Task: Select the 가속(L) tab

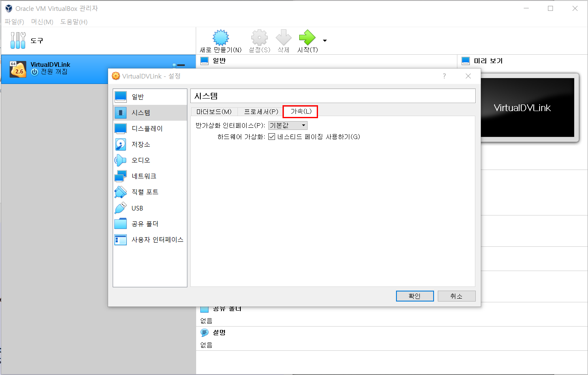Action: 301,111
